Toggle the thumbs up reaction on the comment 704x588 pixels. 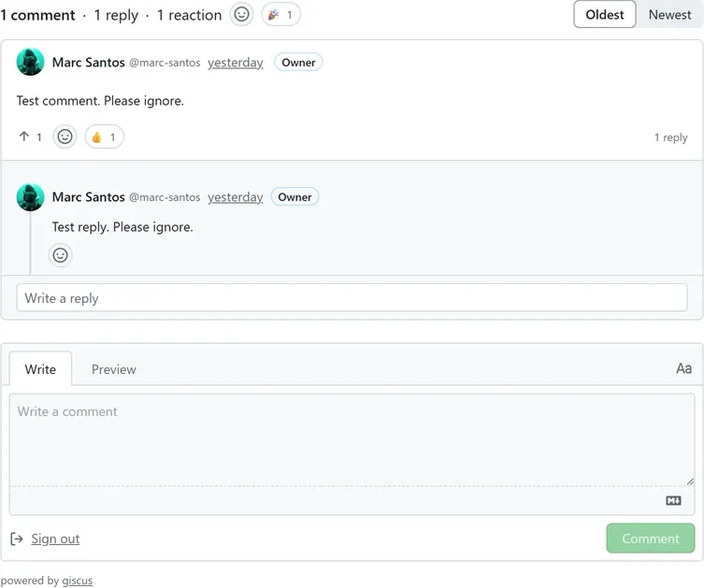104,136
